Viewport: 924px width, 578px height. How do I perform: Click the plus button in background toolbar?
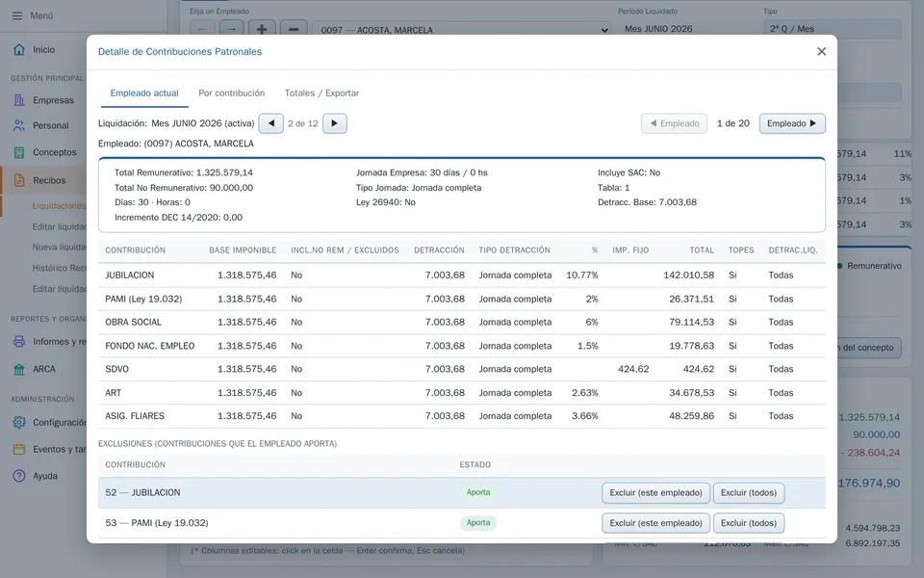click(262, 30)
